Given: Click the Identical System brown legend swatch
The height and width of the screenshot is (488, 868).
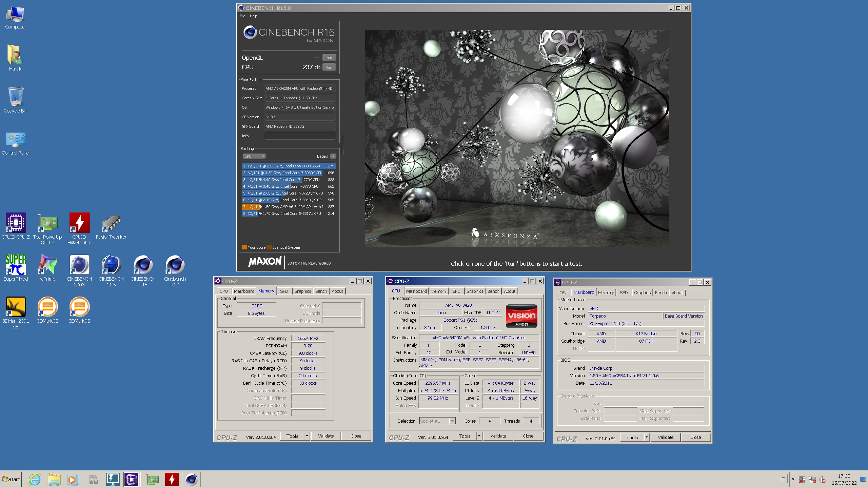Looking at the screenshot, I should (270, 247).
